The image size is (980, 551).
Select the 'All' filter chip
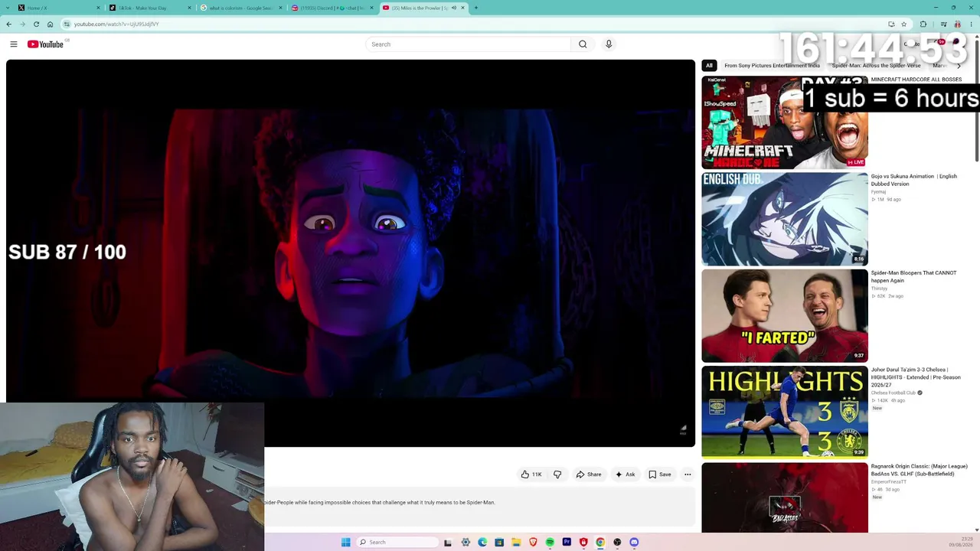pyautogui.click(x=709, y=66)
